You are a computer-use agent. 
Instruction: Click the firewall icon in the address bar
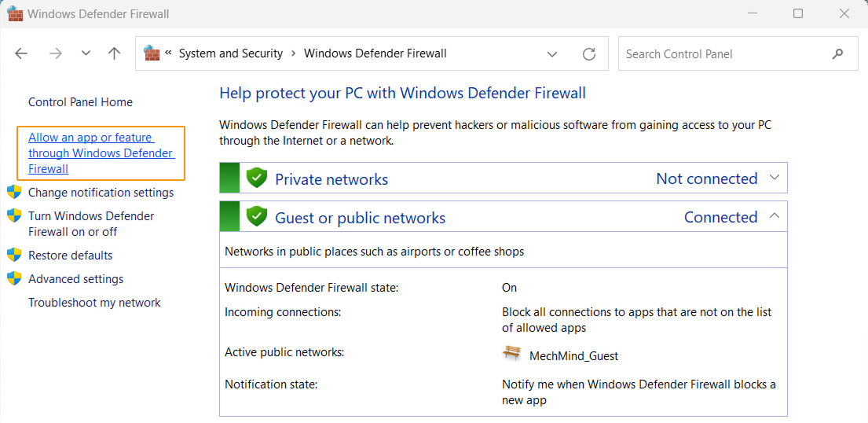pyautogui.click(x=152, y=53)
